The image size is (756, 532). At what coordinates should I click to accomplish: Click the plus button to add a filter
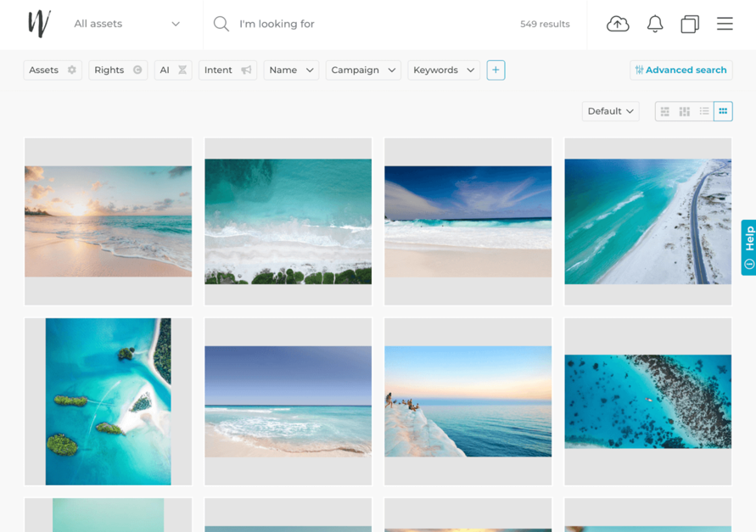point(496,70)
